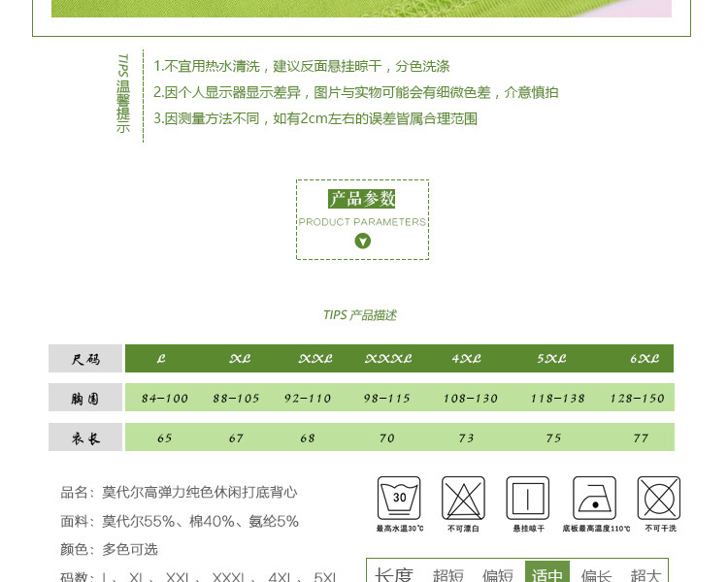
Task: Click the 6XL size column header
Action: [645, 359]
